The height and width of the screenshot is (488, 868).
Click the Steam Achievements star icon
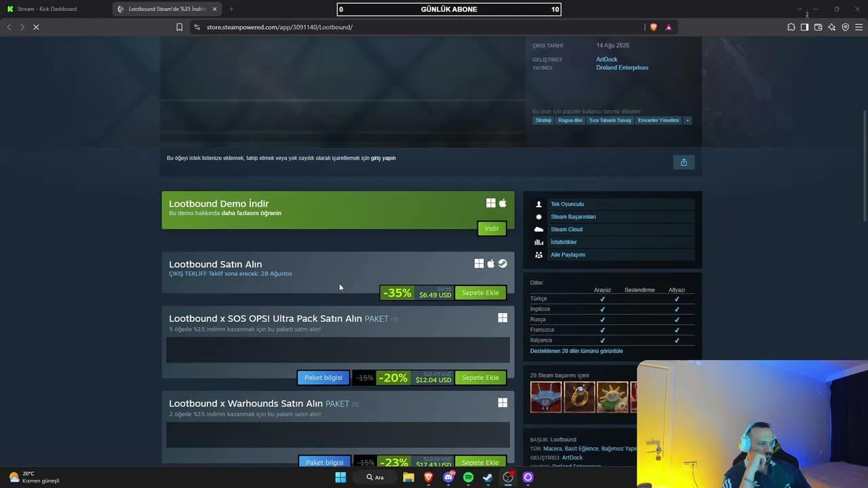(x=539, y=217)
